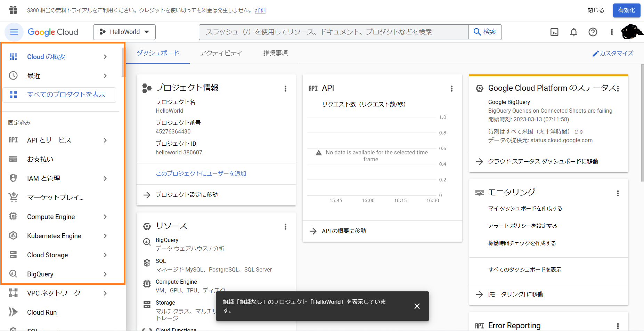
Task: Close the HelloWorld project notification toast
Action: click(417, 306)
